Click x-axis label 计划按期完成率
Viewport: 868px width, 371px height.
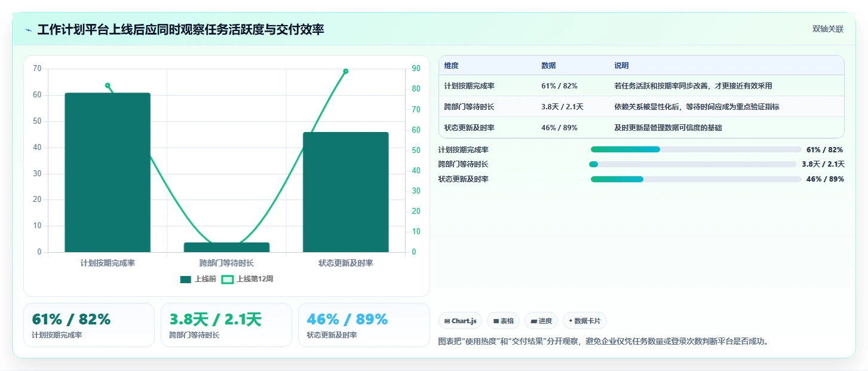click(x=108, y=263)
